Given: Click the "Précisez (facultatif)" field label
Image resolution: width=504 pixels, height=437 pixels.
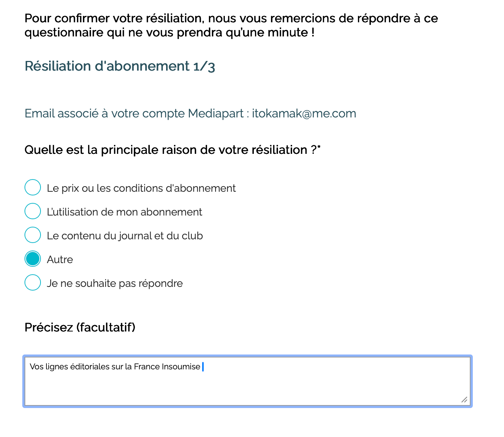Looking at the screenshot, I should click(x=80, y=327).
